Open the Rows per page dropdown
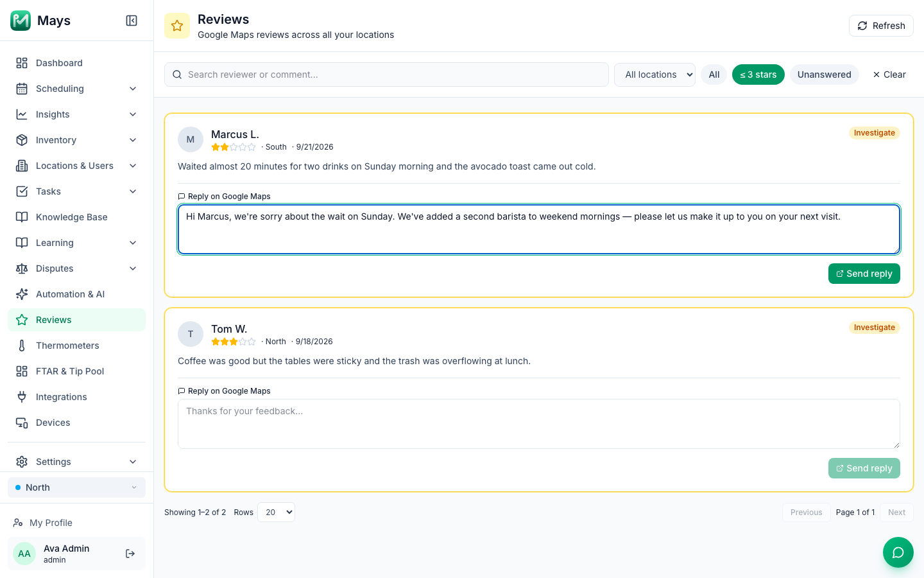Image resolution: width=924 pixels, height=578 pixels. point(276,512)
